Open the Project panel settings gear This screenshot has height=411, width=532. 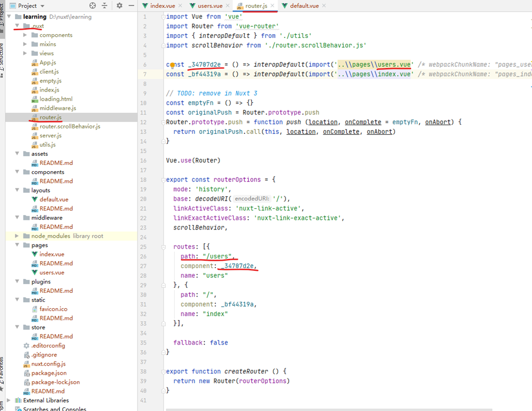[119, 5]
